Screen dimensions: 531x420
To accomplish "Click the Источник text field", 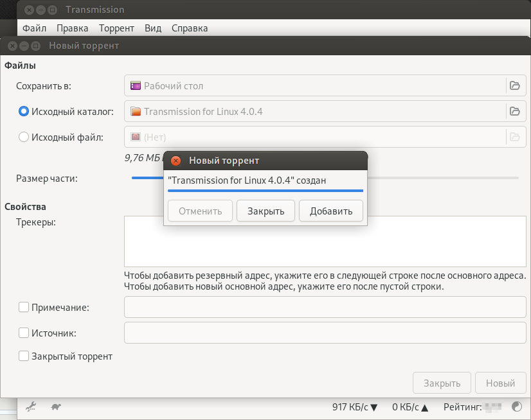I will [325, 333].
